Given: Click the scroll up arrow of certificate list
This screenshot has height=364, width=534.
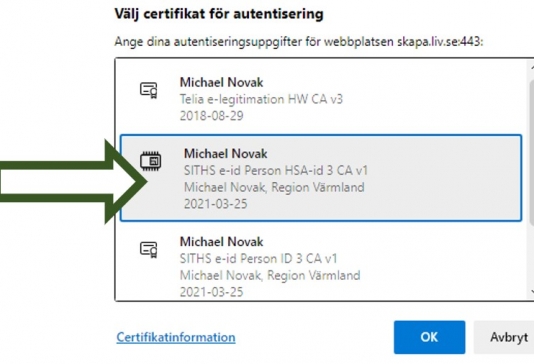Looking at the screenshot, I should 532,67.
